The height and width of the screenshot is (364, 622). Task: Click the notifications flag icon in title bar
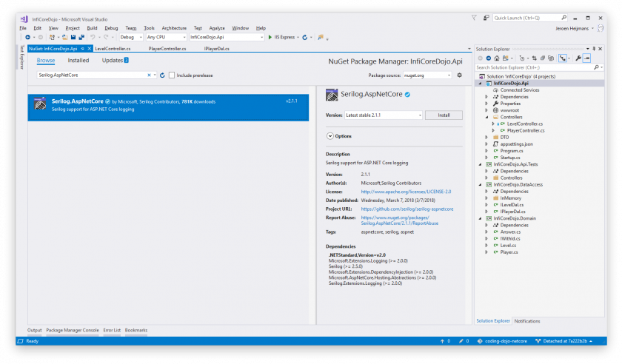point(474,18)
